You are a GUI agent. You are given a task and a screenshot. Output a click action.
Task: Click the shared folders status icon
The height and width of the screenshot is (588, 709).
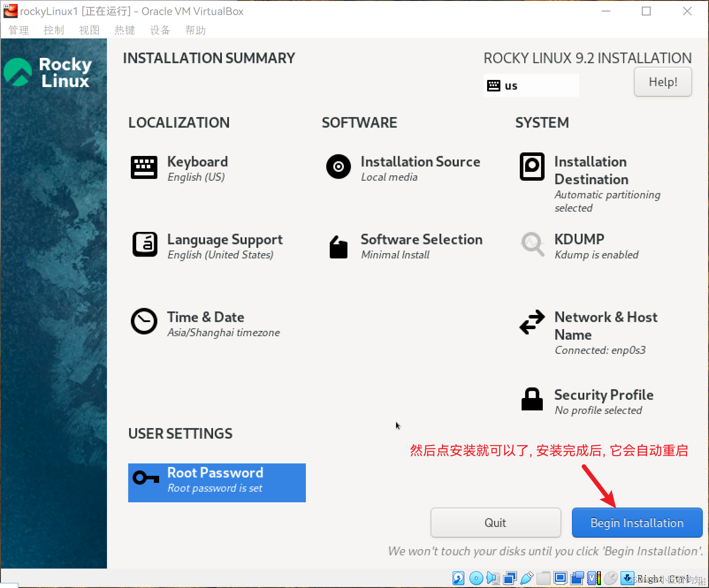tap(543, 578)
